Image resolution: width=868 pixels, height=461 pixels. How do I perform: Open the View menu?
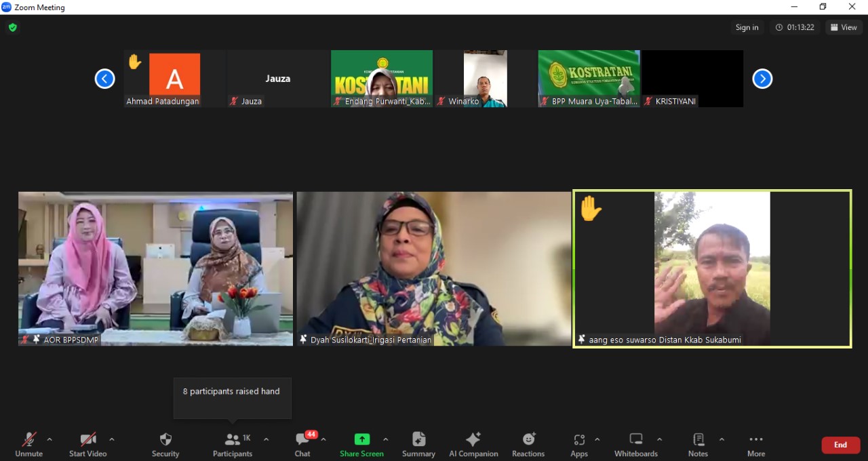tap(844, 27)
